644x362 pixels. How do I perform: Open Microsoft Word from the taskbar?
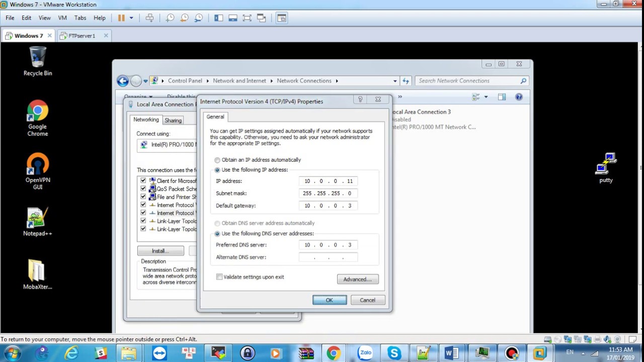[x=452, y=353]
